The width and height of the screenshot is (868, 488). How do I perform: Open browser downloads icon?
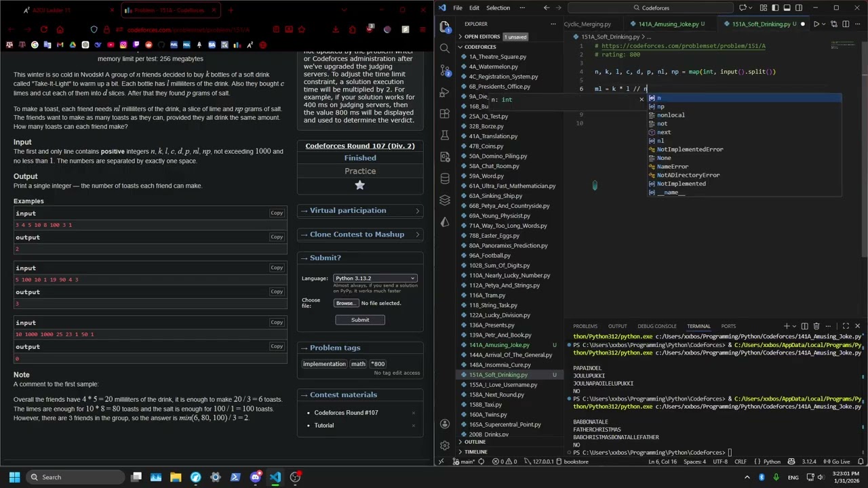(x=336, y=30)
